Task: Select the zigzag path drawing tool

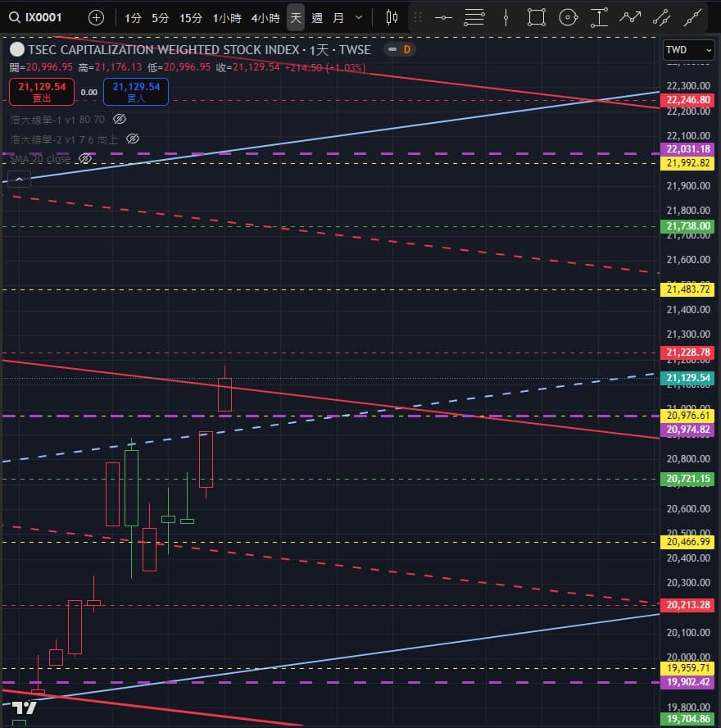Action: click(630, 18)
